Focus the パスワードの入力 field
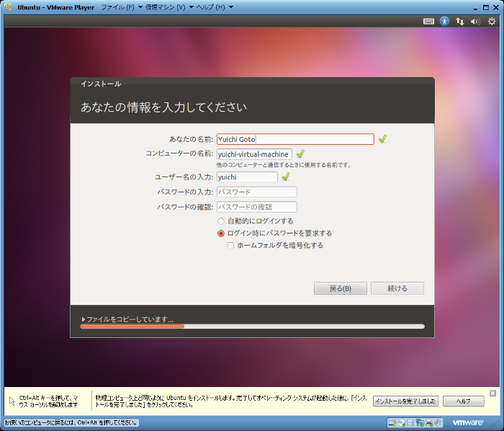504x431 pixels. coord(257,192)
